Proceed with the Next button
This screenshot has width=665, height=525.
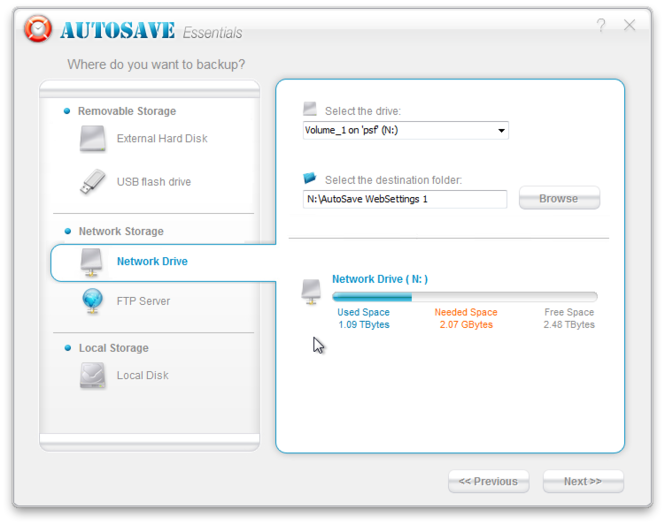click(583, 481)
